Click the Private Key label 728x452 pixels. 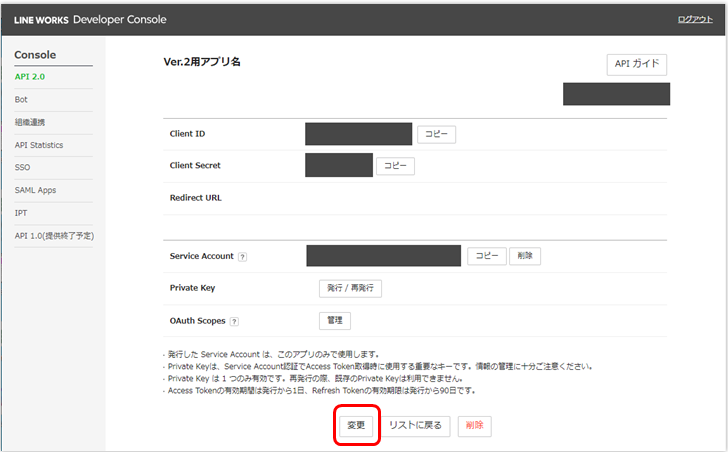coord(192,288)
